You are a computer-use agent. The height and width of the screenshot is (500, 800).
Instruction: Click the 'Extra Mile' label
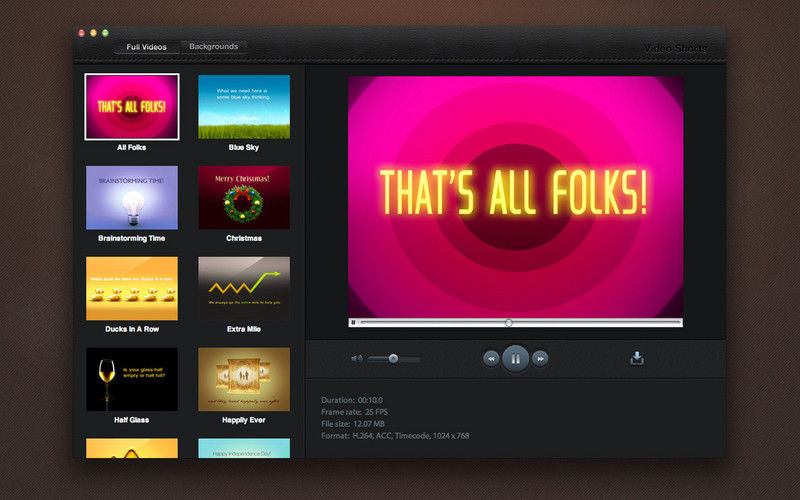244,329
